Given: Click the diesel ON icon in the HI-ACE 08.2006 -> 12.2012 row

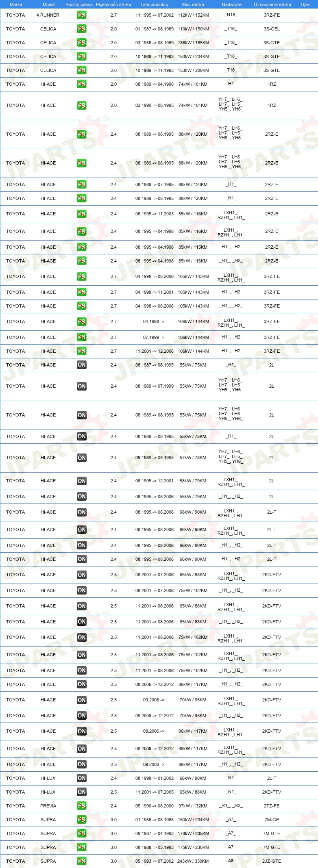Looking at the screenshot, I should point(82,684).
